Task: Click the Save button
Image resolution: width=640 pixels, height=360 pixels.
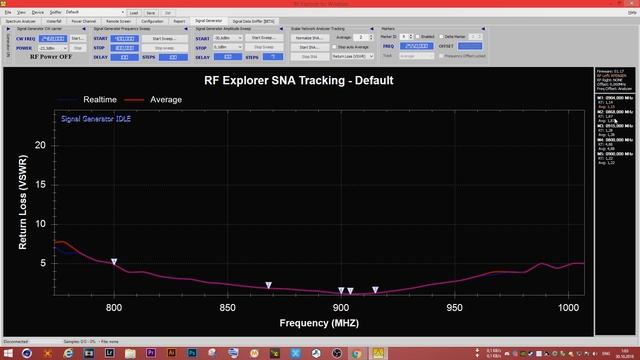Action: click(x=151, y=13)
